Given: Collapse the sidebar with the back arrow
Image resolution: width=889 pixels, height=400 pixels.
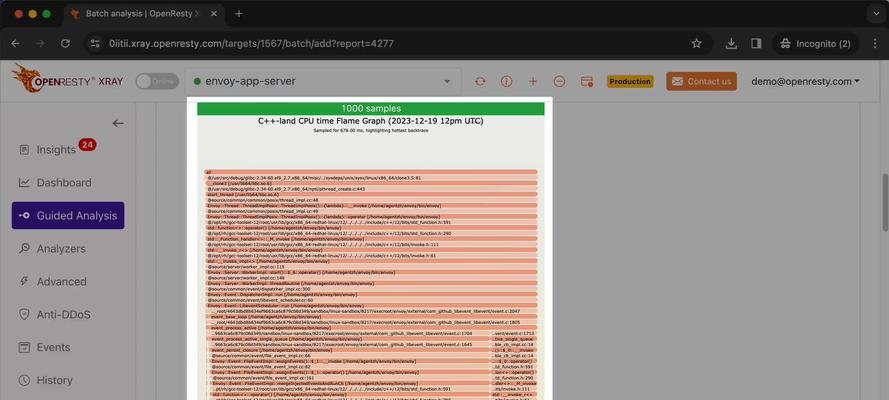Looking at the screenshot, I should click(118, 123).
